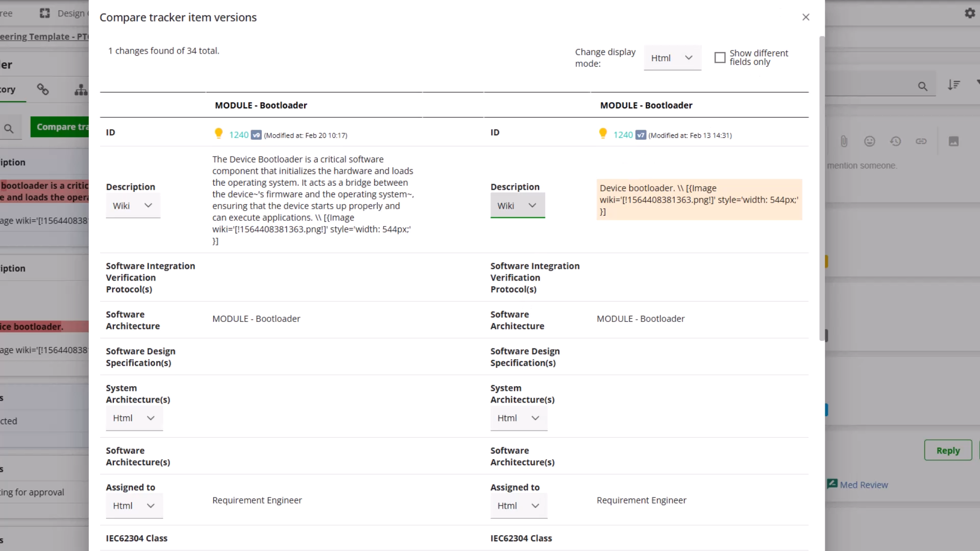Click the Reply button
This screenshot has height=551, width=980.
coord(947,450)
